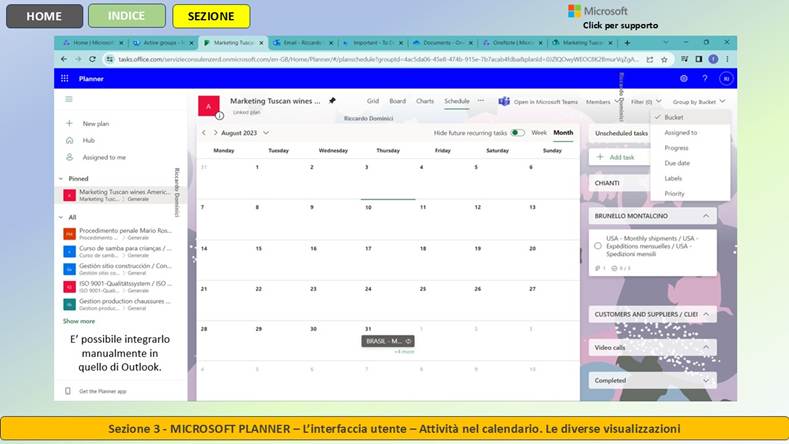The image size is (789, 444).
Task: Open Gestión sitio construcción plan
Action: click(120, 269)
